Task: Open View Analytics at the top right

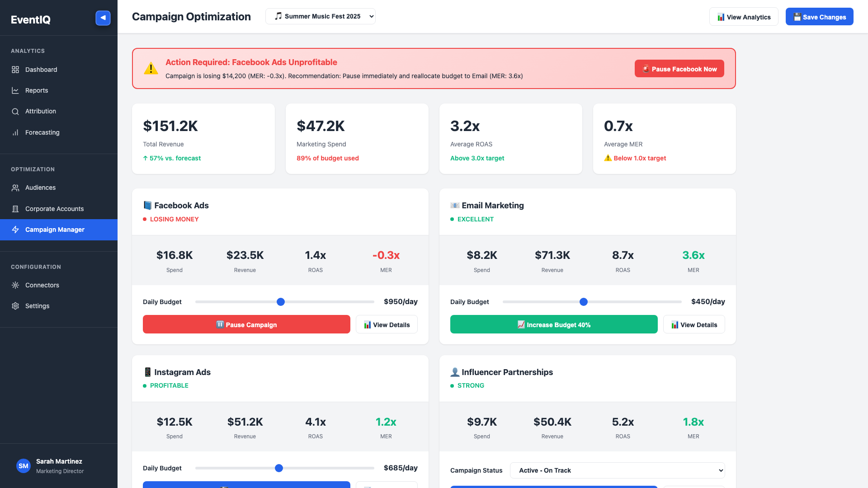Action: tap(744, 17)
